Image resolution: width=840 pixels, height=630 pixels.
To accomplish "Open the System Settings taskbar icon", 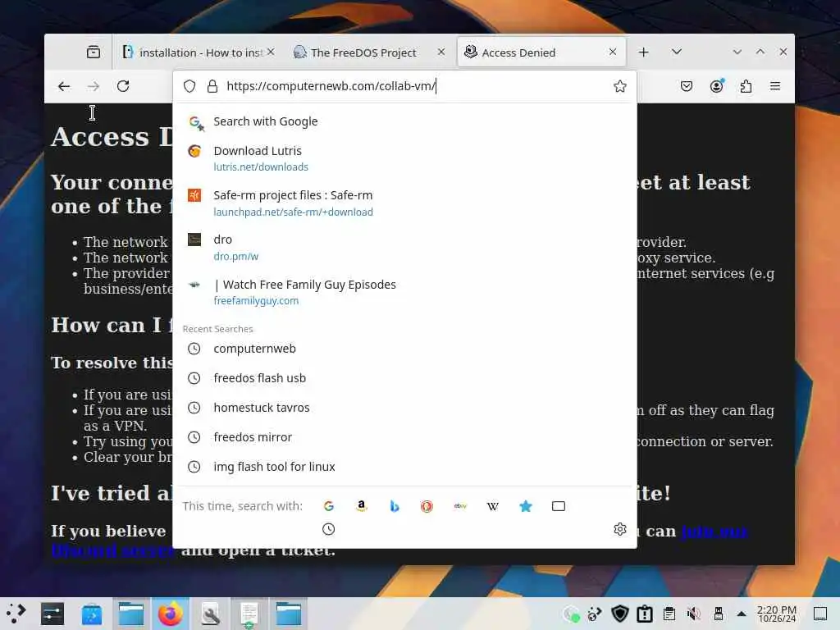I will coord(52,614).
